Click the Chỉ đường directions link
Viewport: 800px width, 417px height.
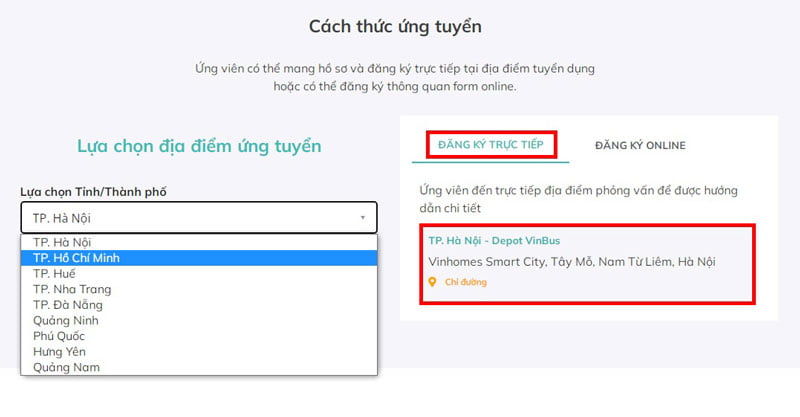pyautogui.click(x=466, y=282)
